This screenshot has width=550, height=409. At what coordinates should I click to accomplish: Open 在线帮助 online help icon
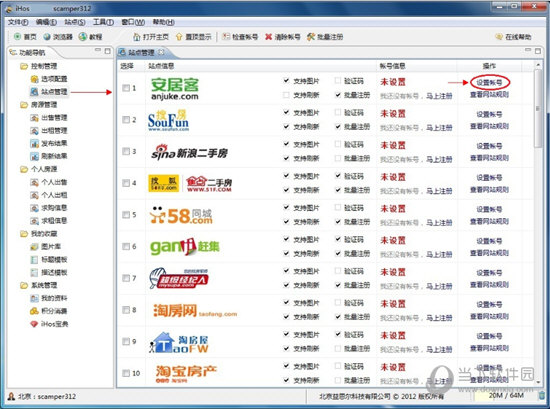coord(499,36)
